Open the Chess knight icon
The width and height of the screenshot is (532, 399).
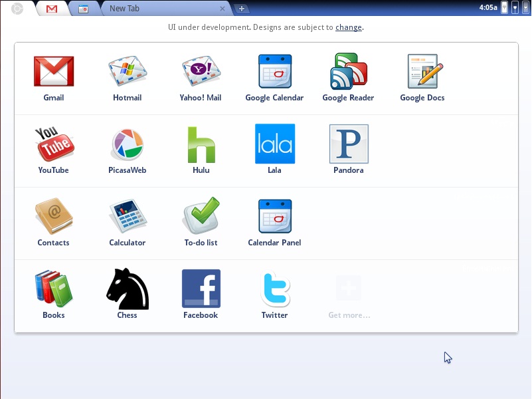click(x=128, y=289)
